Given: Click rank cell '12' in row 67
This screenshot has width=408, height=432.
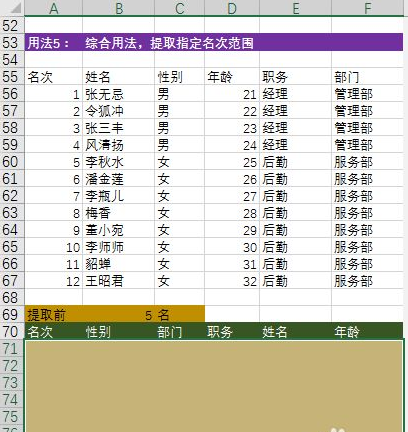Looking at the screenshot, I should pyautogui.click(x=54, y=280).
